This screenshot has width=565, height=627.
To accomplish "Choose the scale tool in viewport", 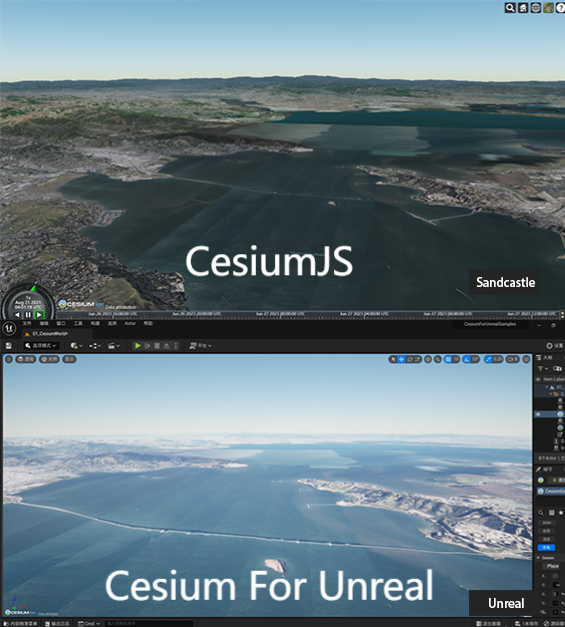I will point(417,359).
